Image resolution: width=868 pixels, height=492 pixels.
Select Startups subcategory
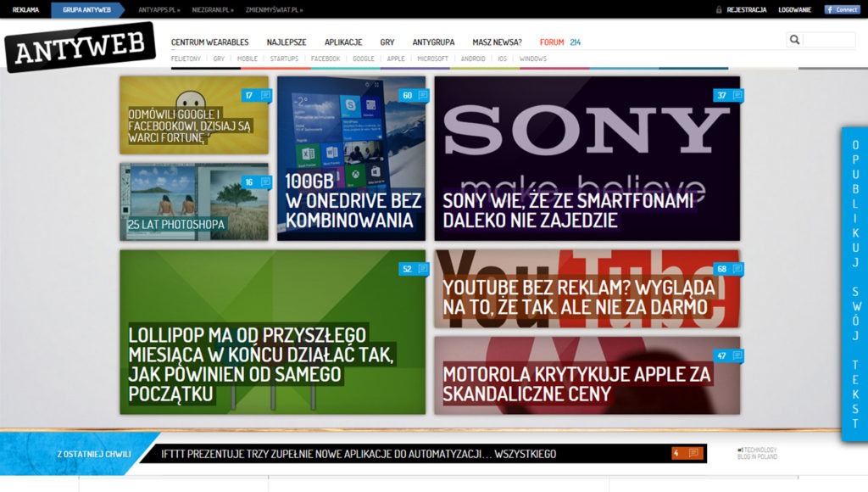tap(284, 59)
